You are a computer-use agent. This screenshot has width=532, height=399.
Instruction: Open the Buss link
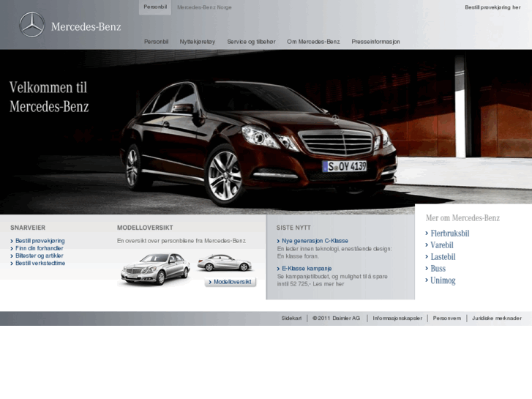(x=438, y=269)
